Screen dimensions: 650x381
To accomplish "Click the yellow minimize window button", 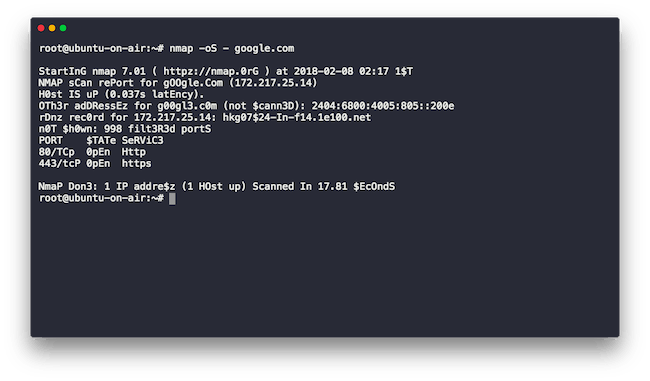I will 52,28.
